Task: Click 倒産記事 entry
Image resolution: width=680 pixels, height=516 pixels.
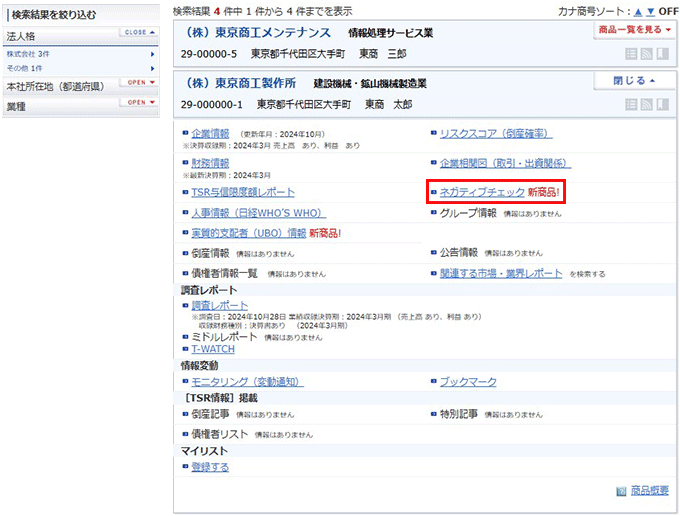Action: coord(210,414)
